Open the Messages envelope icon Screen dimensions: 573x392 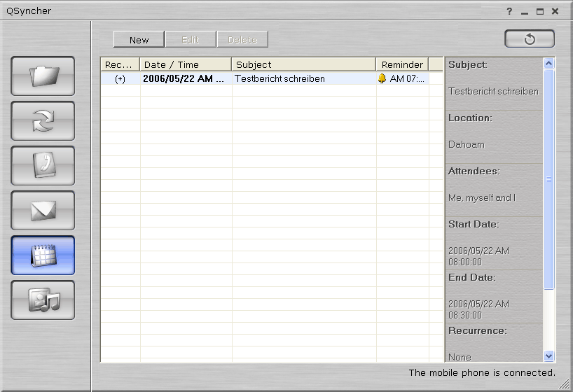tap(43, 211)
